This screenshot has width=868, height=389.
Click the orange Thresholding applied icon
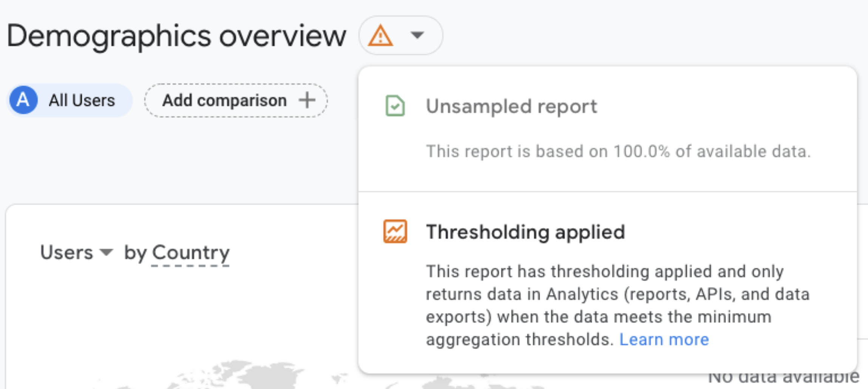[395, 231]
